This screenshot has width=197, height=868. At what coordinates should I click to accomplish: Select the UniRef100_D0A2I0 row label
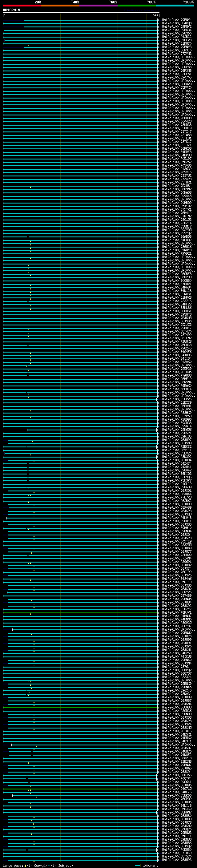click(177, 758)
